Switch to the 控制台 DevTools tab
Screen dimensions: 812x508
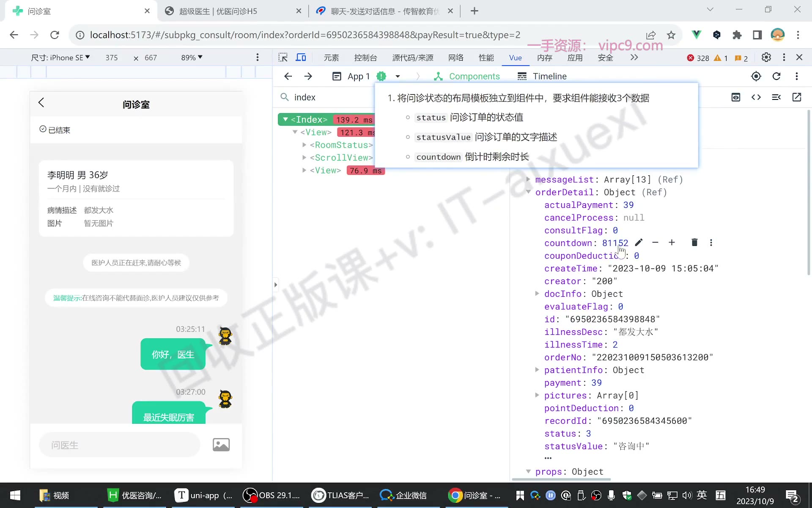pos(365,58)
